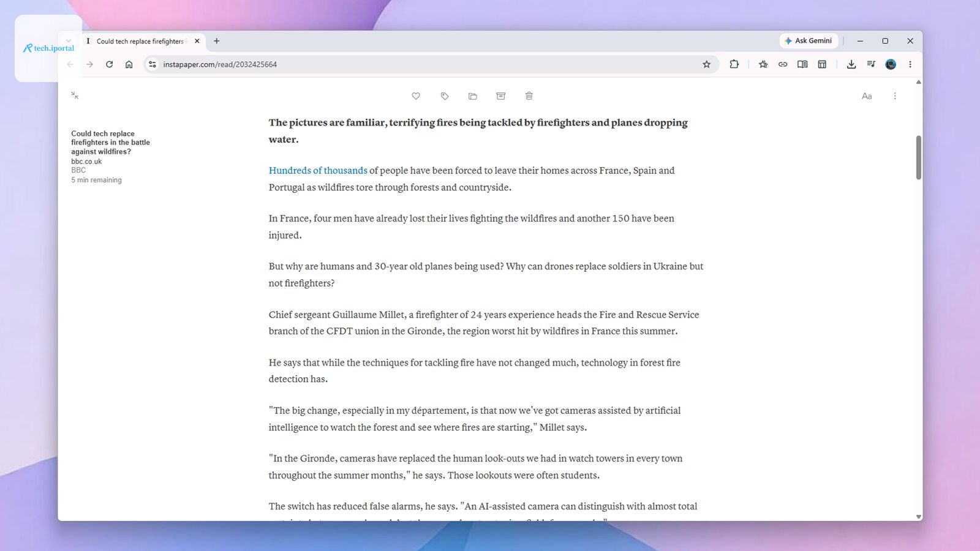The height and width of the screenshot is (551, 980).
Task: Click the paragraph starting In France
Action: pyautogui.click(x=472, y=227)
